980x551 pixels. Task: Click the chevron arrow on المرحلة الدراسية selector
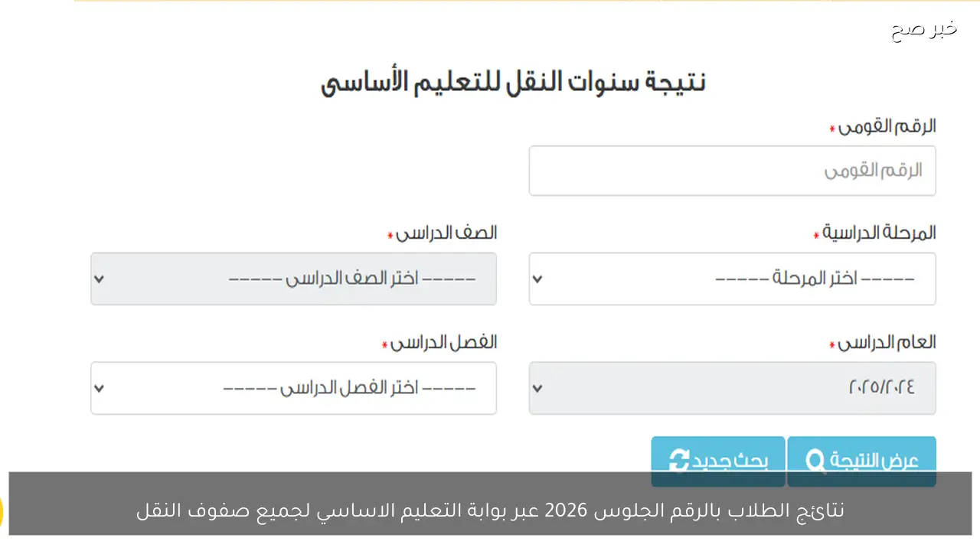pyautogui.click(x=537, y=279)
